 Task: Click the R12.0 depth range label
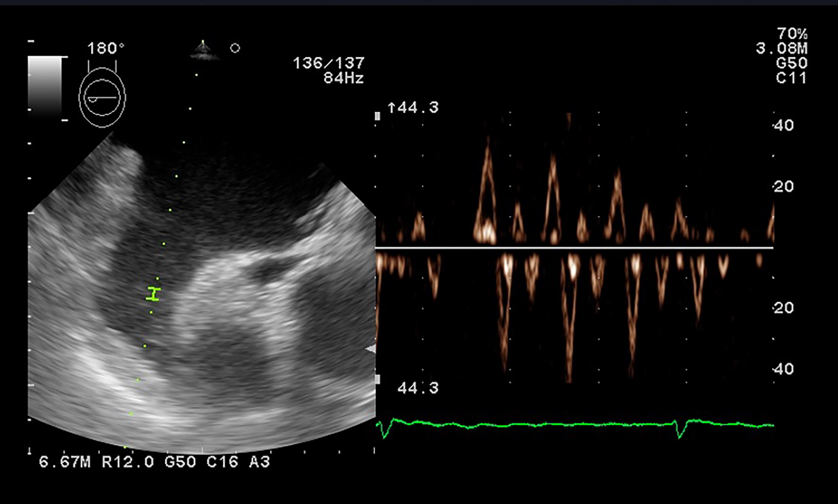[128, 462]
